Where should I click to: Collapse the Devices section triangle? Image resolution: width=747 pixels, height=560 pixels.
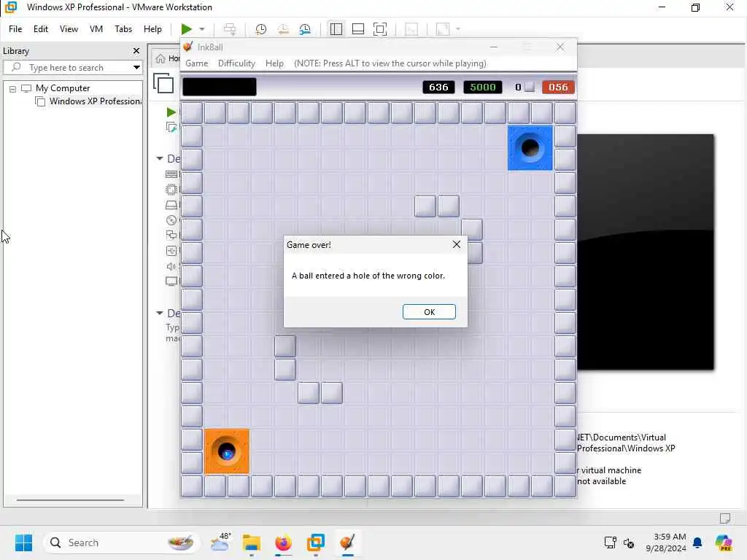(x=160, y=158)
